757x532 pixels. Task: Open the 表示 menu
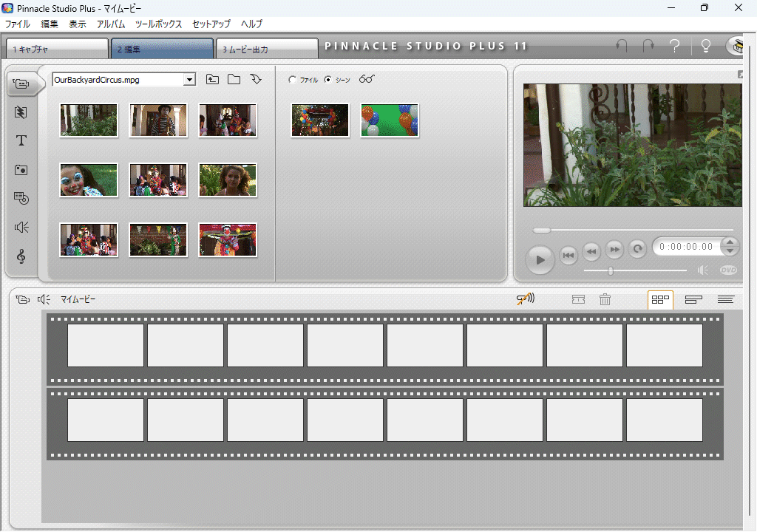pos(77,24)
